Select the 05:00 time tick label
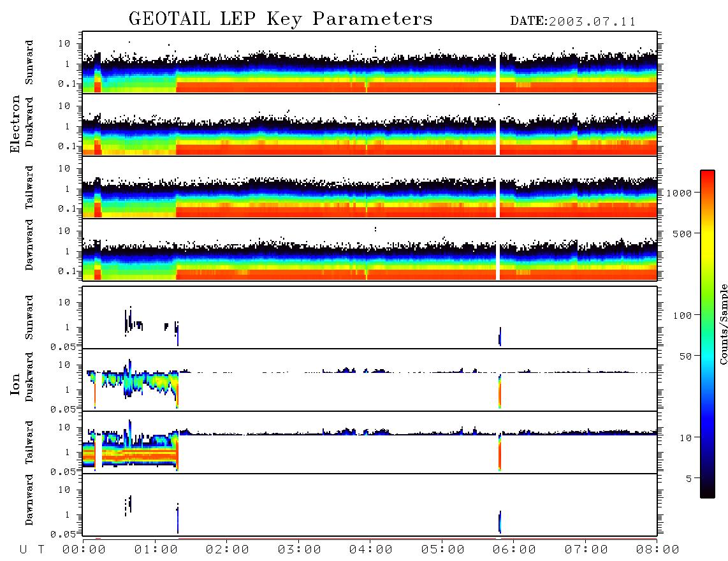 pyautogui.click(x=442, y=550)
